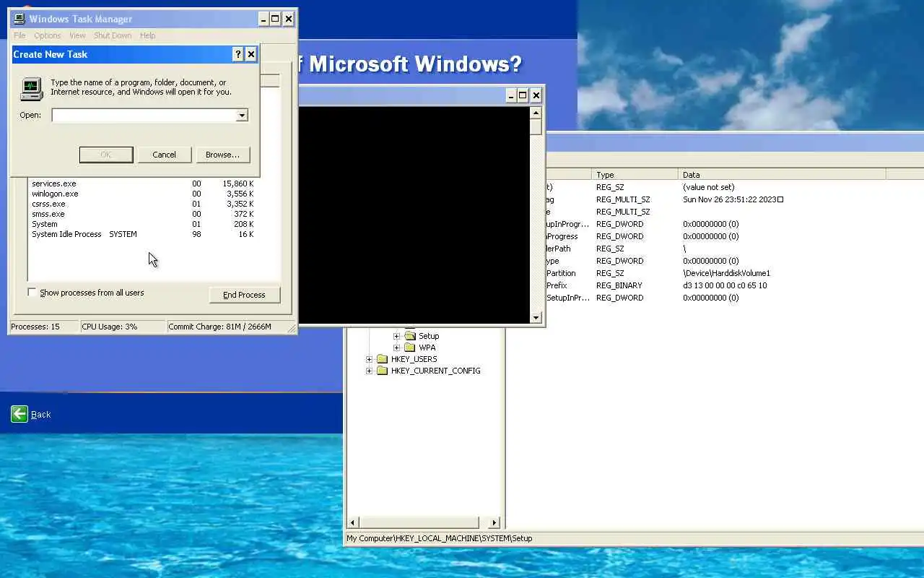The image size is (924, 578).
Task: Click the (value not set) data cell
Action: click(708, 187)
